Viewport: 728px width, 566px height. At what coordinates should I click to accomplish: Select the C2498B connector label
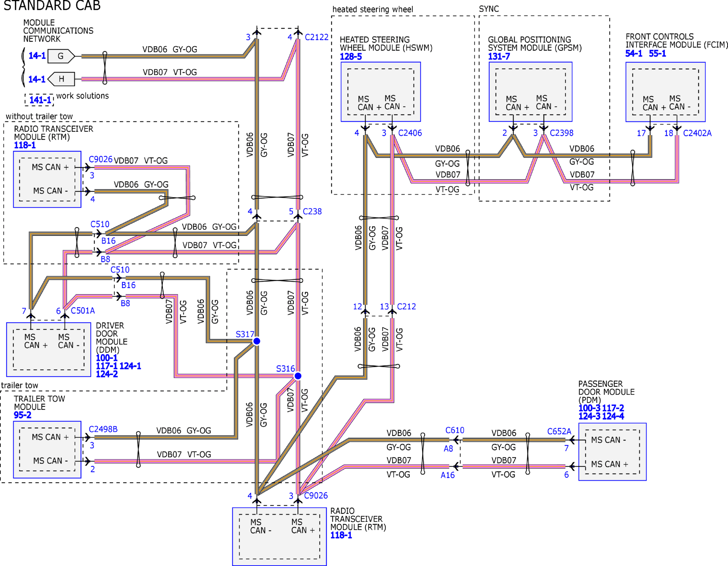pos(103,429)
